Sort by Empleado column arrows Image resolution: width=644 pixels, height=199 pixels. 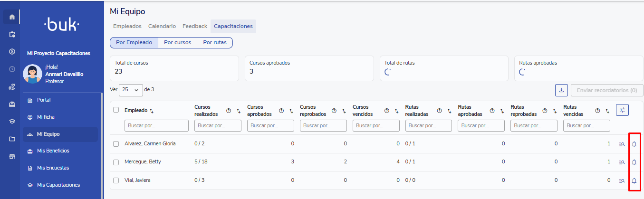(x=151, y=111)
